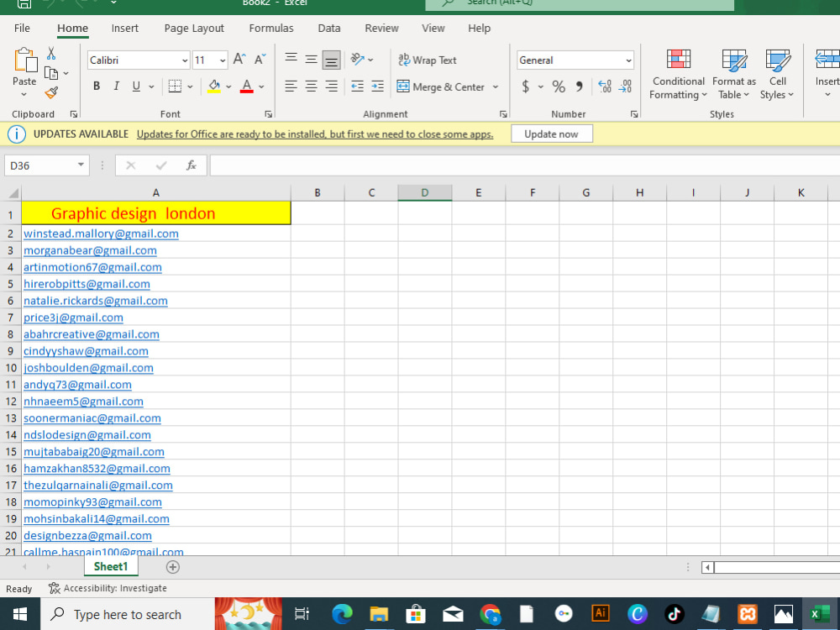Viewport: 840px width, 630px height.
Task: Click the Decrease Indent icon
Action: (x=357, y=87)
